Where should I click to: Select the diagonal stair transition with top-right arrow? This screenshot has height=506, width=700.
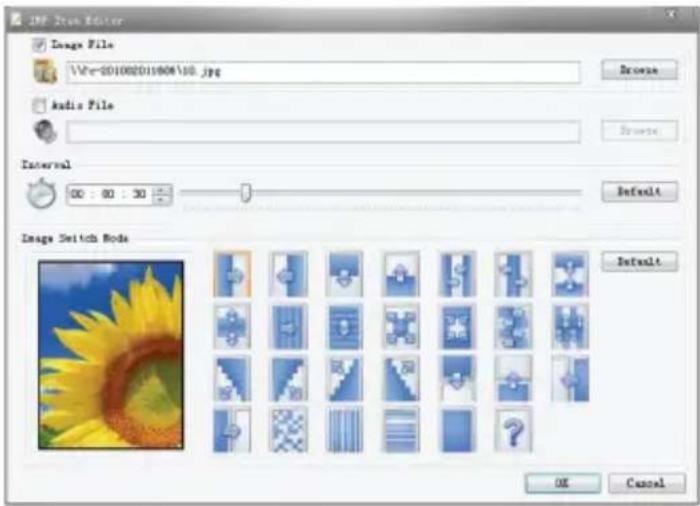tap(401, 378)
